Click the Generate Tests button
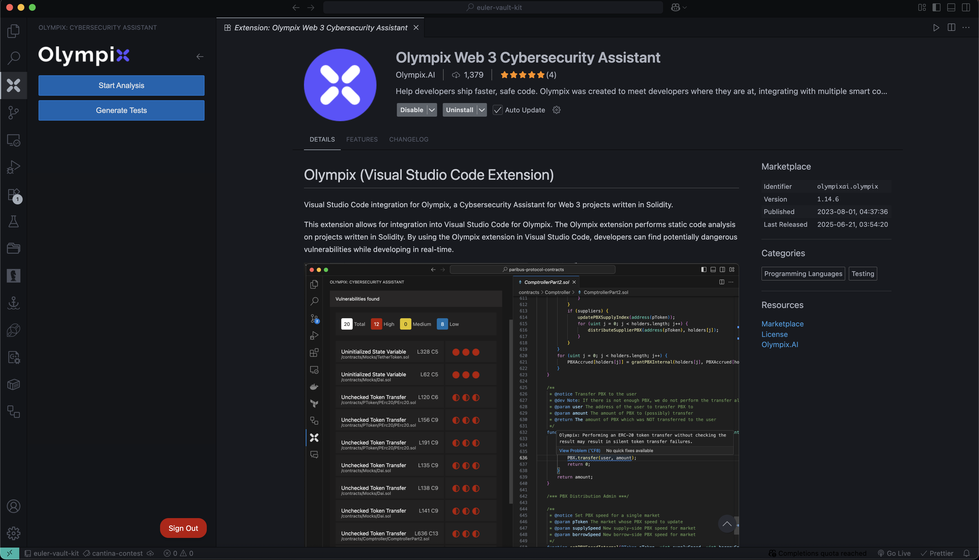The image size is (979, 560). (x=121, y=110)
